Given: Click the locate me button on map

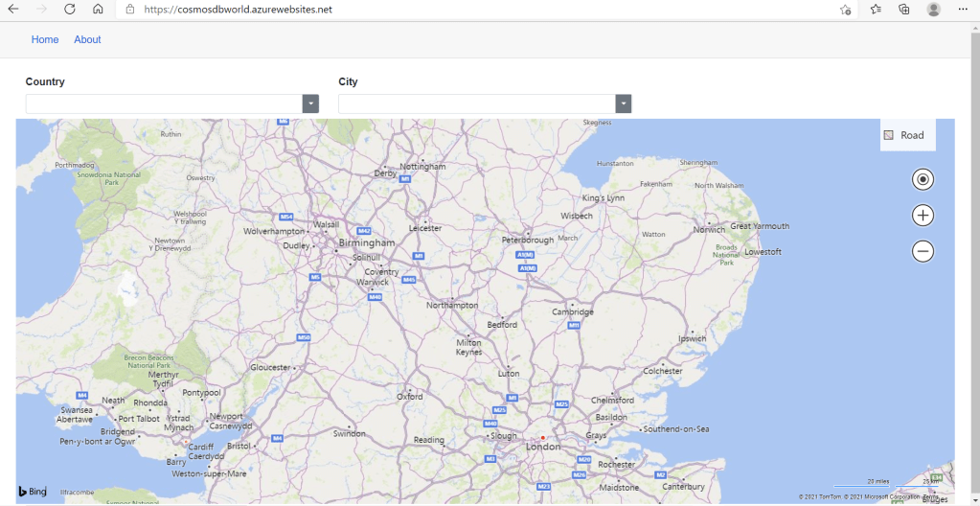Looking at the screenshot, I should 923,179.
